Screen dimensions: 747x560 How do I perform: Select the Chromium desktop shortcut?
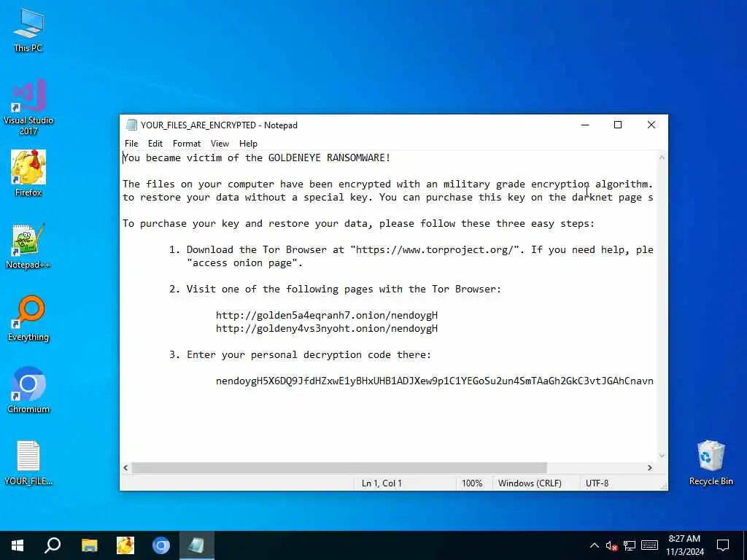[28, 390]
